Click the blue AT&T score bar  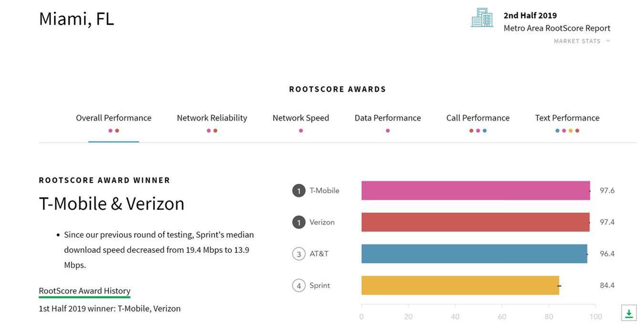(474, 254)
